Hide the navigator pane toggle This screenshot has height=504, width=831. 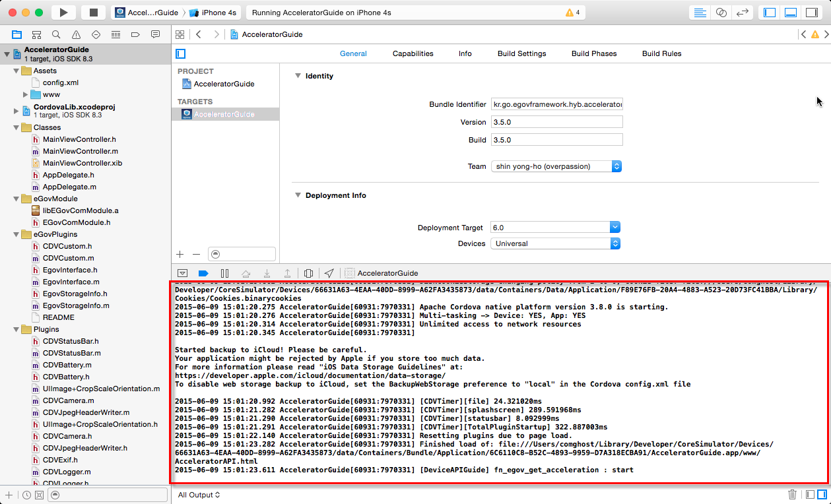coord(770,13)
